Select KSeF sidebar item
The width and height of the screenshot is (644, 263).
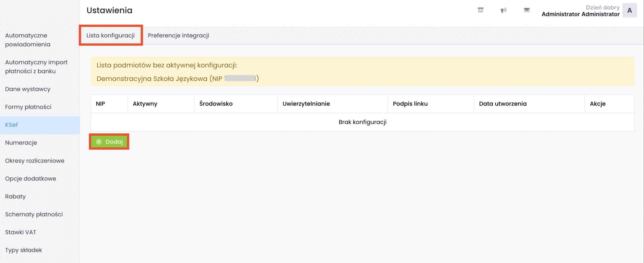point(12,125)
